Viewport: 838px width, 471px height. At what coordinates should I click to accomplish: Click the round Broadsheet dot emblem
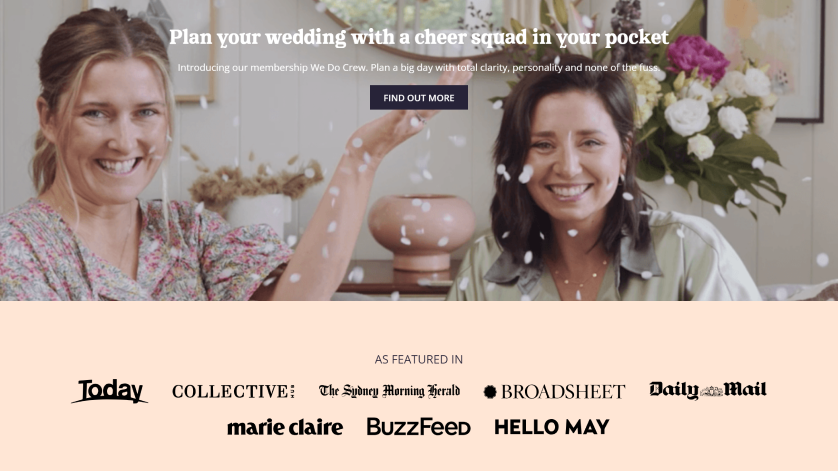[490, 392]
